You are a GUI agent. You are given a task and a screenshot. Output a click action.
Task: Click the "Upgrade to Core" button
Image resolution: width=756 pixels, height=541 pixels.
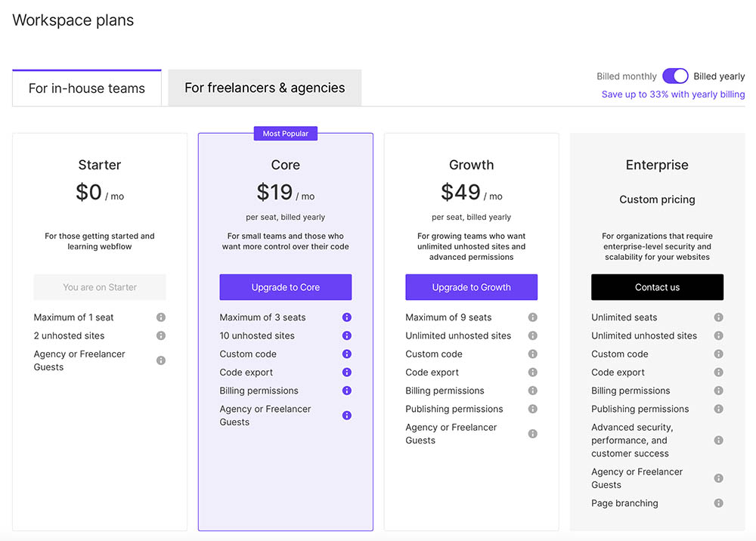point(285,287)
